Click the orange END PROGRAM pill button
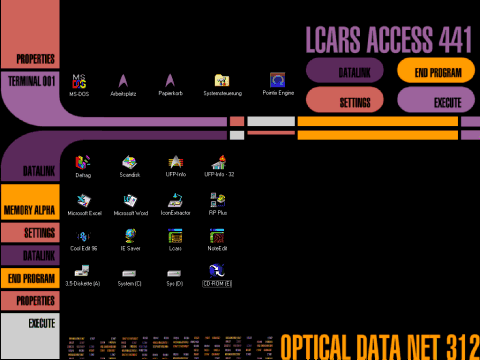Image resolution: width=480 pixels, height=360 pixels. click(436, 70)
